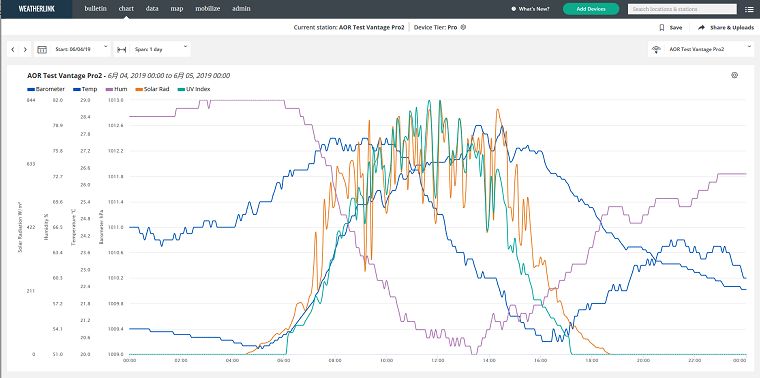Toggle the UV Index series in legend

pos(194,89)
